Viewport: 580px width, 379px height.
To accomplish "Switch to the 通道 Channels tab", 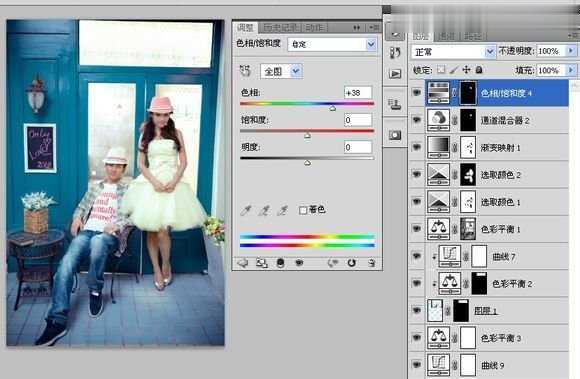I will click(446, 36).
